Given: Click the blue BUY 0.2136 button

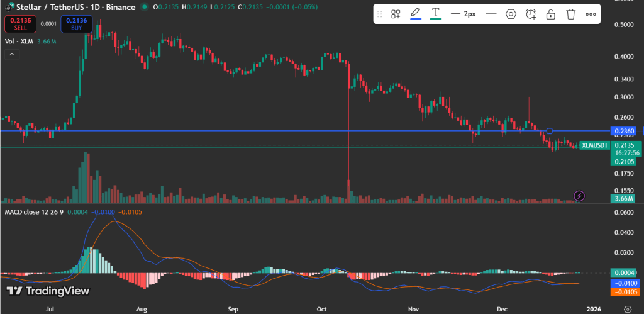Looking at the screenshot, I should 76,24.
